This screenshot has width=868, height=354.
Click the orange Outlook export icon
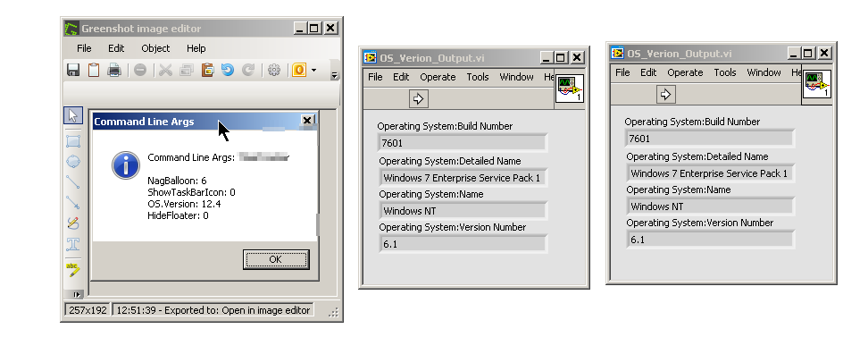(299, 70)
